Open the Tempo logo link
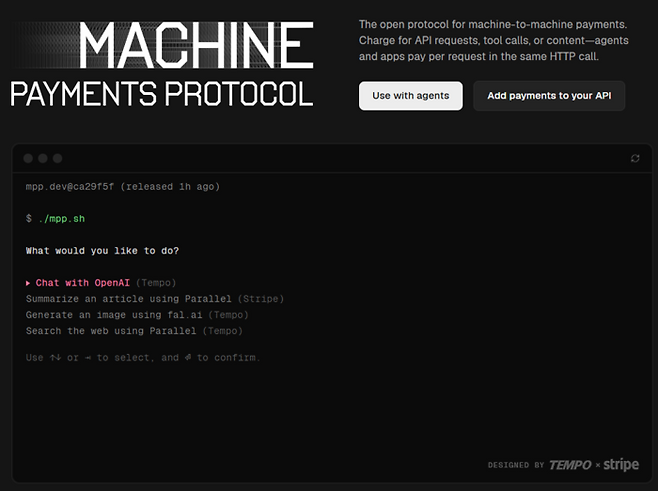658x491 pixels. (572, 465)
